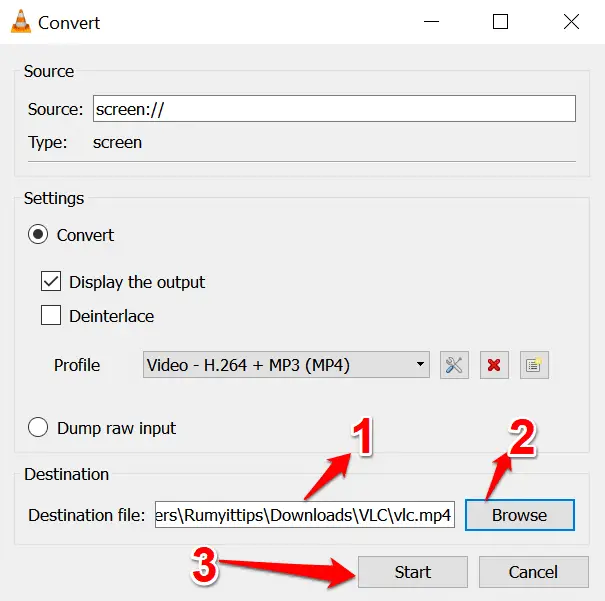Image resolution: width=605 pixels, height=601 pixels.
Task: Start the conversion
Action: pos(412,572)
